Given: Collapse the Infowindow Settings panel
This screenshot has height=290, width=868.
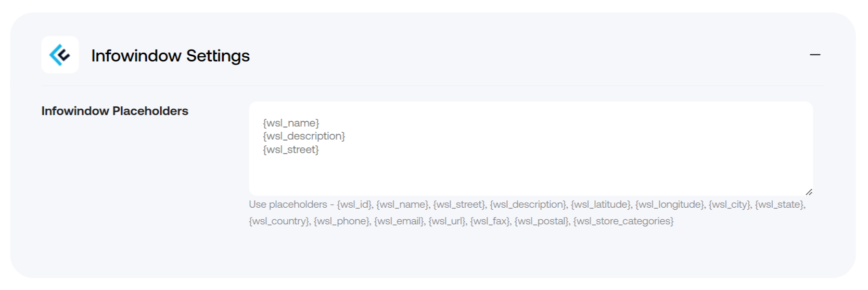Looking at the screenshot, I should click(815, 55).
